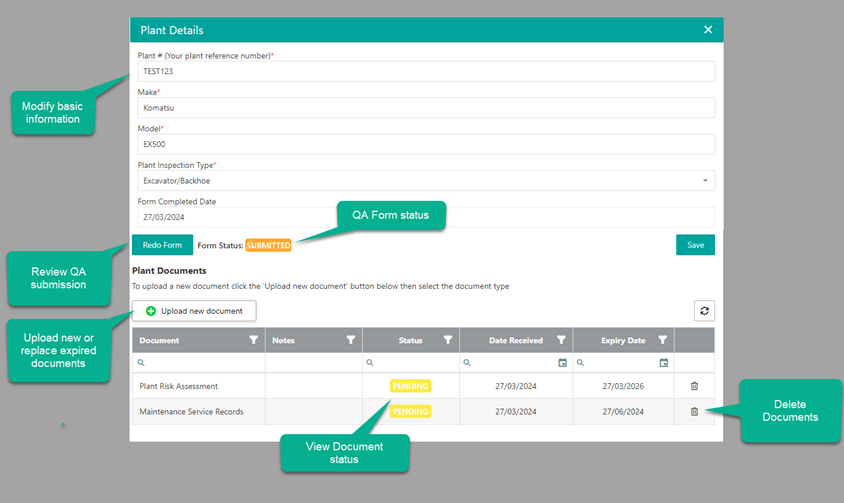Image resolution: width=844 pixels, height=503 pixels.
Task: Click the Form Completed Date field
Action: [x=426, y=217]
